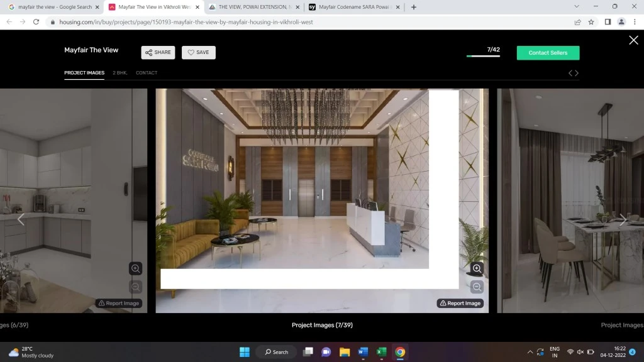Click Share button for Mayfair The View

pos(158,53)
